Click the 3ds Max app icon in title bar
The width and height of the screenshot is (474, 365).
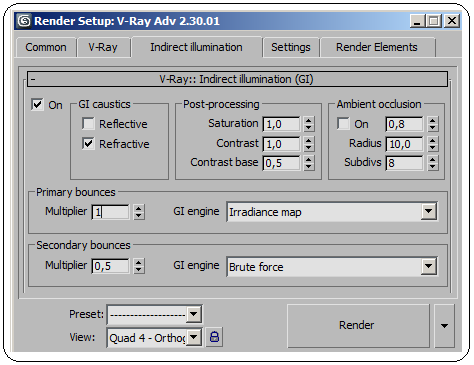[x=24, y=21]
